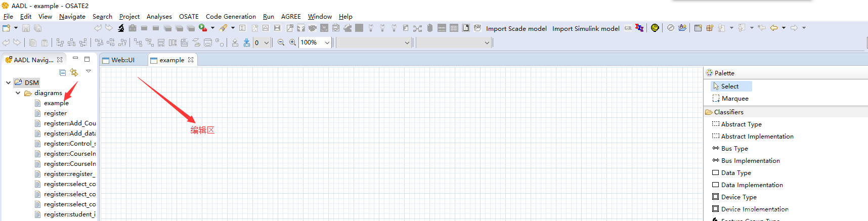This screenshot has height=221, width=868.
Task: Click the yellow Back arrow icon
Action: [774, 28]
